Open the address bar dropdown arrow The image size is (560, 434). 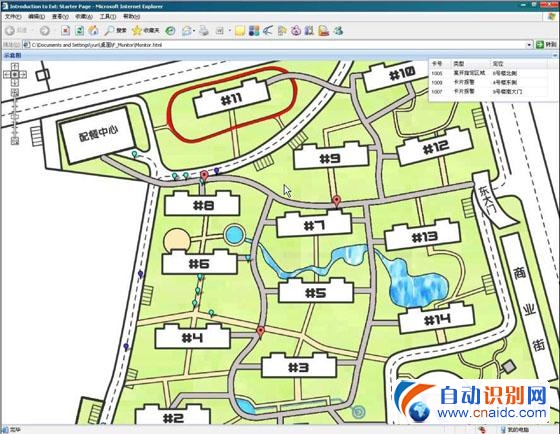529,45
